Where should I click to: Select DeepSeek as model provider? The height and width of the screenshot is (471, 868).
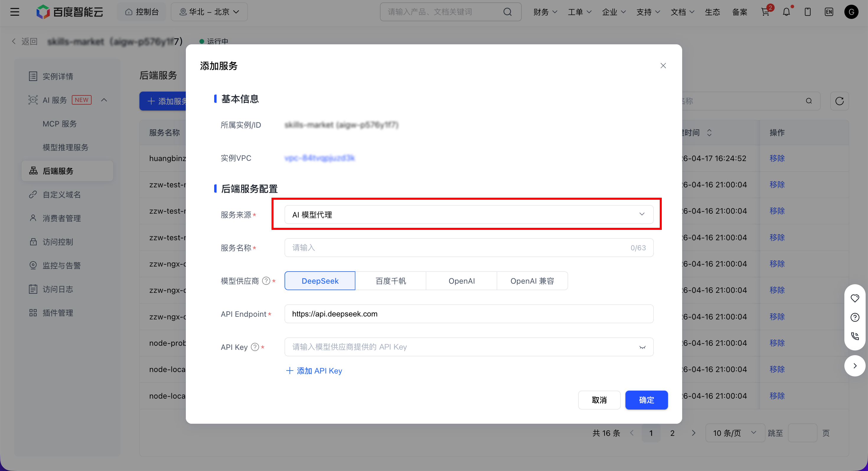(320, 281)
